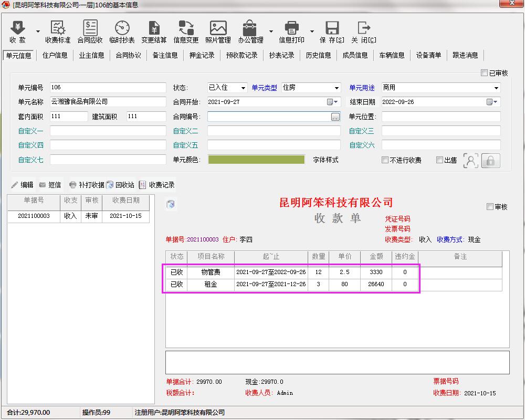Viewport: 525px width, 420px height.
Task: Toggle the 不进行收费 checkbox
Action: pos(385,160)
